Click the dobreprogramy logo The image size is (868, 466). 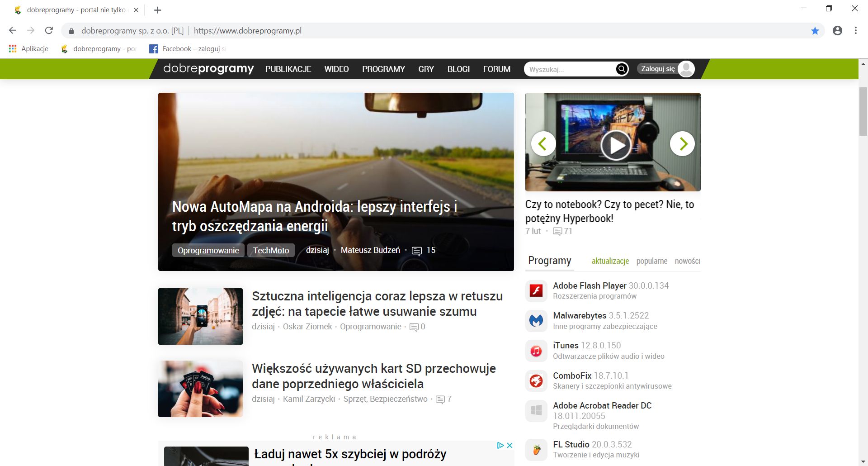click(208, 69)
